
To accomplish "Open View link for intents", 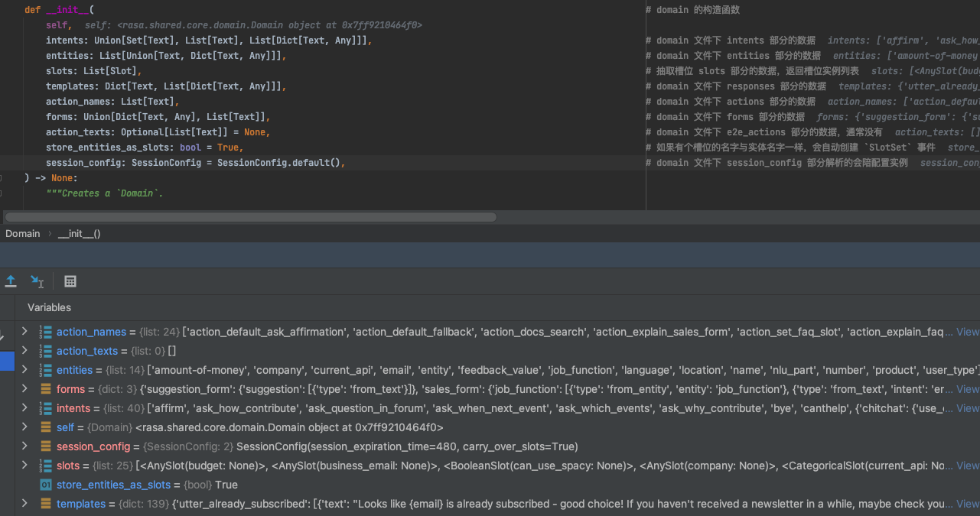I will (x=968, y=408).
